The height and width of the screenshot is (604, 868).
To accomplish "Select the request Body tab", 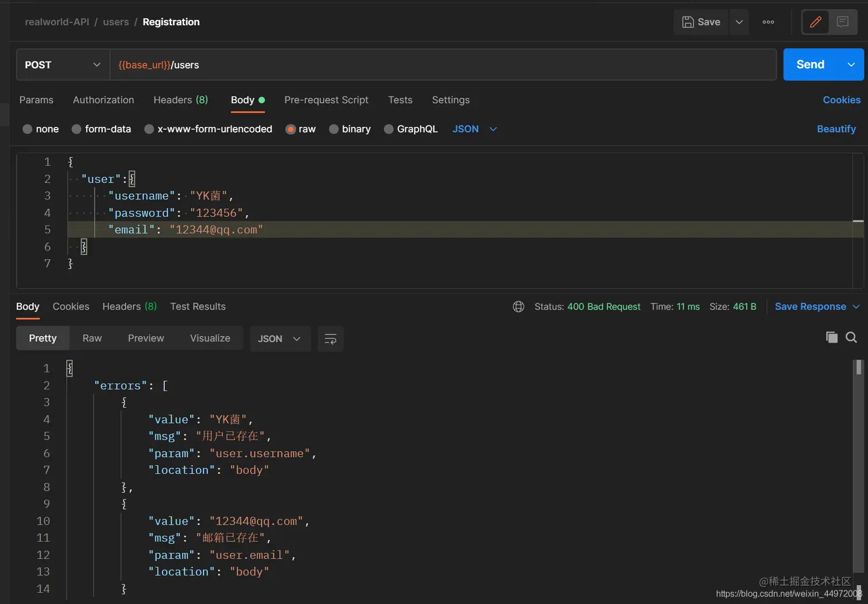I will tap(247, 100).
